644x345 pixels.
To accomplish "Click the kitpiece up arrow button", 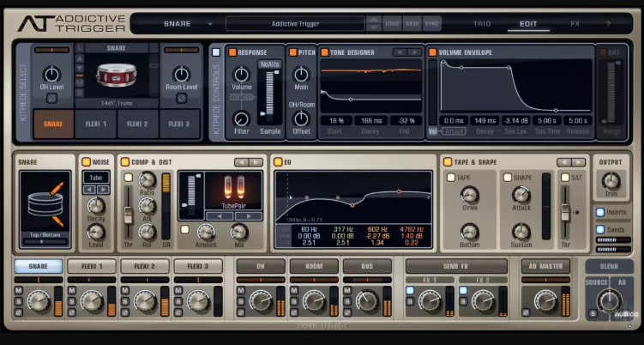I will tap(80, 58).
